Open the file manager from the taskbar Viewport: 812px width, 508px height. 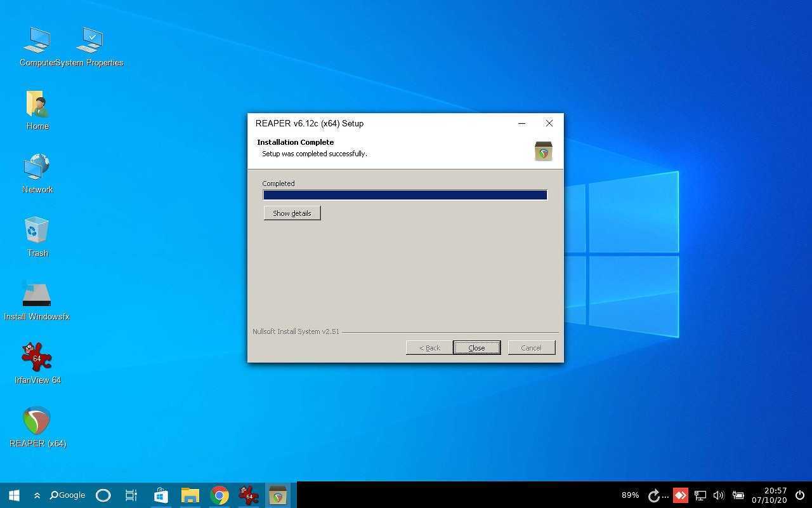point(190,495)
